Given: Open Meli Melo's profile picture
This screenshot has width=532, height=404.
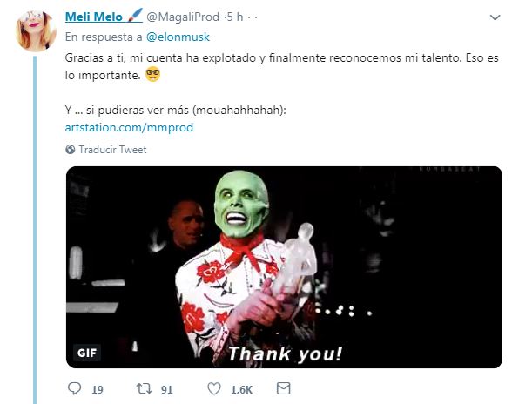Looking at the screenshot, I should [x=36, y=31].
